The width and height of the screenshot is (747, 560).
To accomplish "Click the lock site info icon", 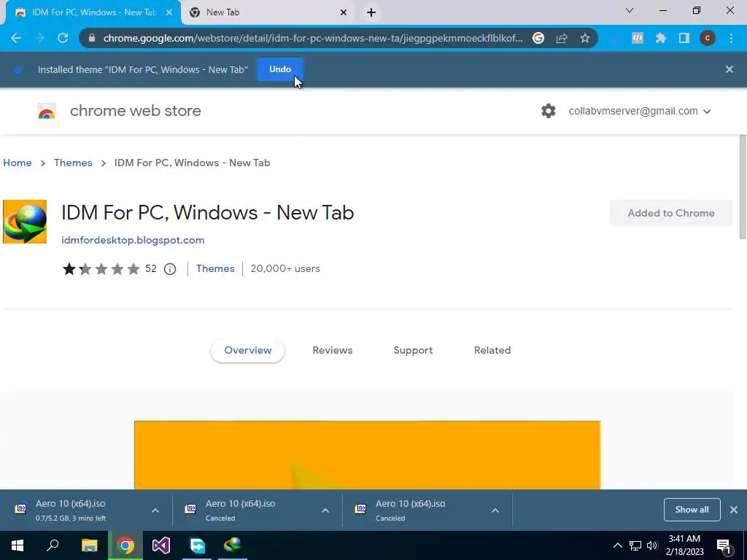I will [x=92, y=38].
